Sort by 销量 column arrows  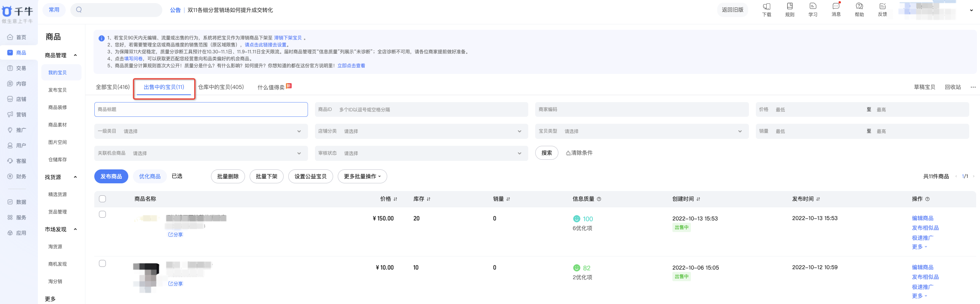[508, 199]
